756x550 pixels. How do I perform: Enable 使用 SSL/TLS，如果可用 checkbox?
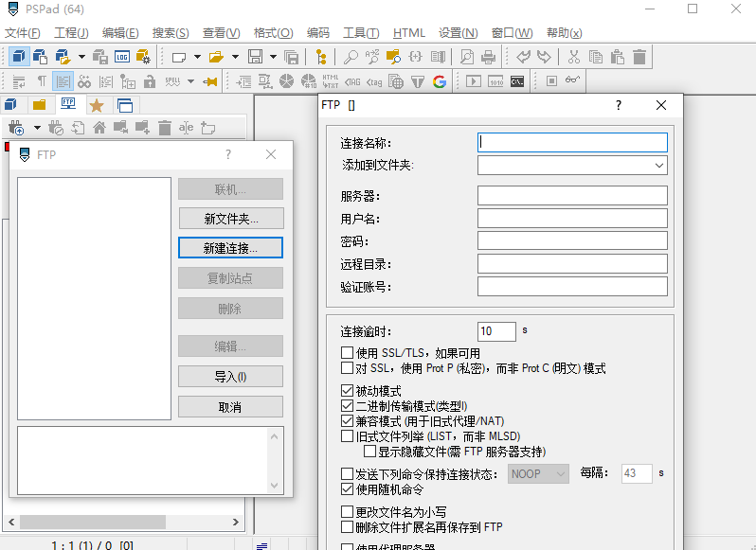pos(347,353)
